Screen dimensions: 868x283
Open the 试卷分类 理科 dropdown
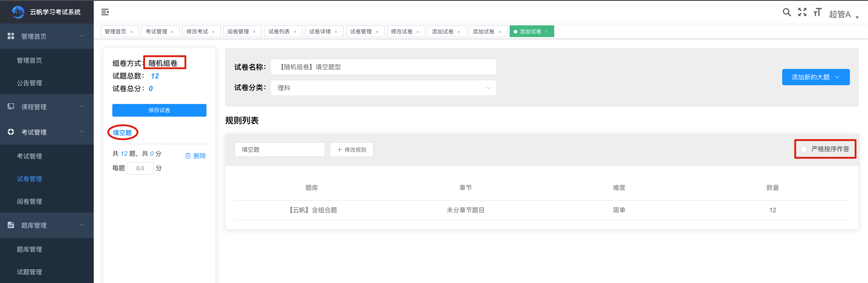[383, 88]
